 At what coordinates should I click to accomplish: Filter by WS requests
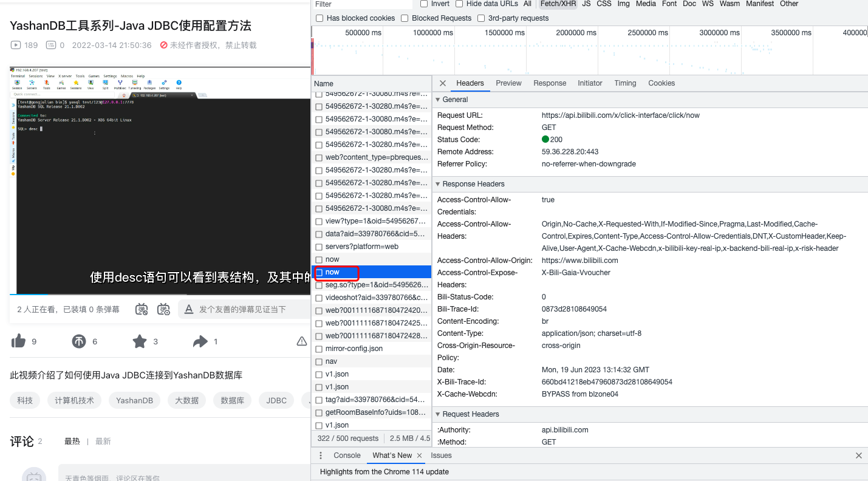[x=708, y=4]
